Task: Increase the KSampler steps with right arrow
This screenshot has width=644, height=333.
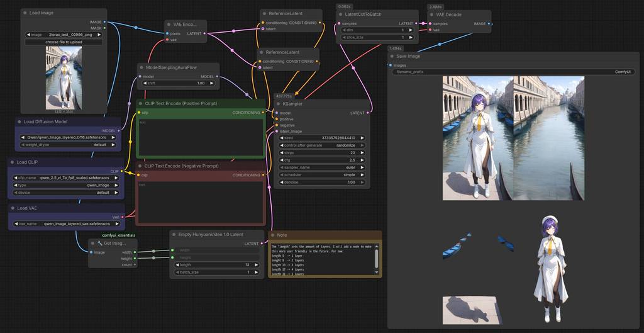Action: [x=362, y=153]
